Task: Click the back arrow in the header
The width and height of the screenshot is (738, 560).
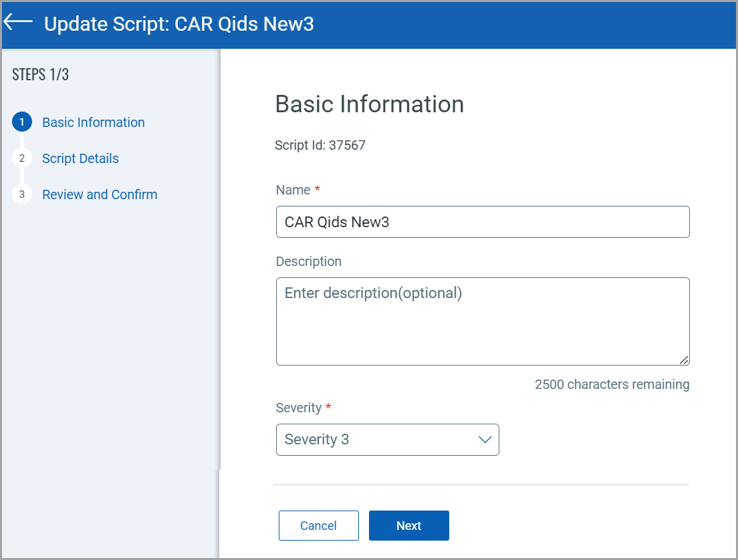Action: click(18, 22)
